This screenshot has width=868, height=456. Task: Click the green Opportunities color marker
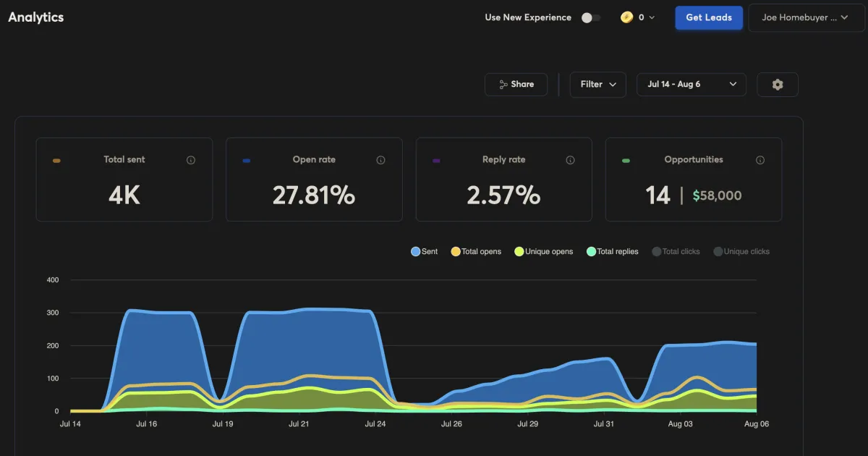[x=626, y=160]
